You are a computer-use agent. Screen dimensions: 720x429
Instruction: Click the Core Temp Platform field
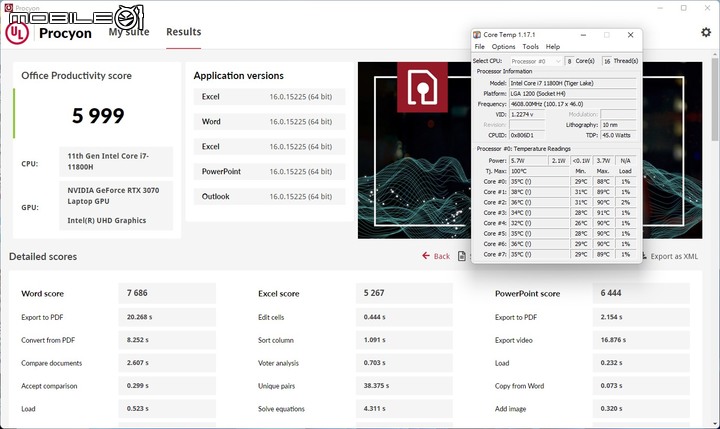[x=573, y=93]
